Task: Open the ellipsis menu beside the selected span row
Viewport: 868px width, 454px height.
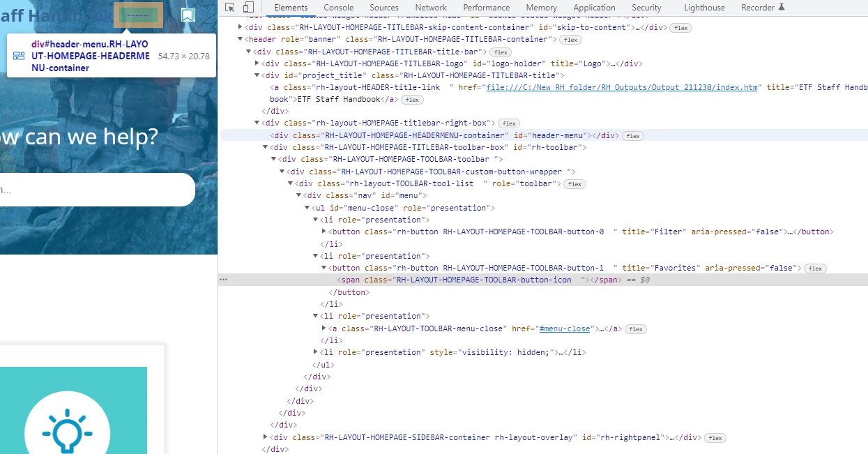Action: [223, 280]
